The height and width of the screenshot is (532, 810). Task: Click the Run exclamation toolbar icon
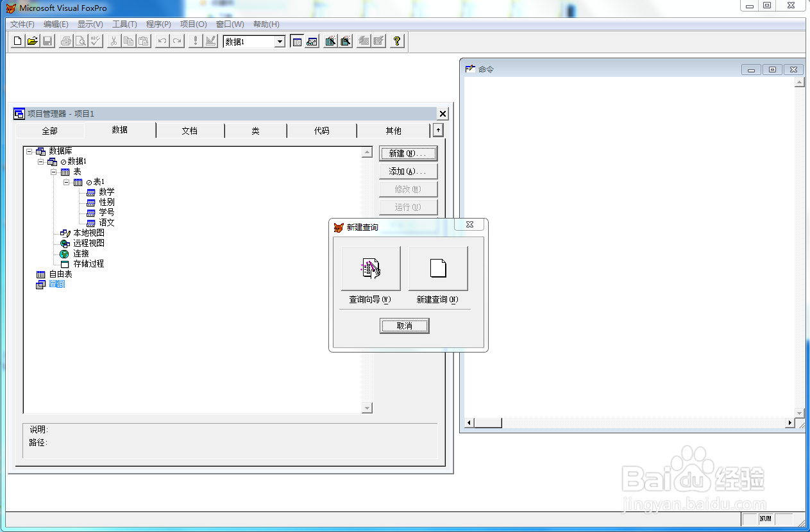[195, 41]
